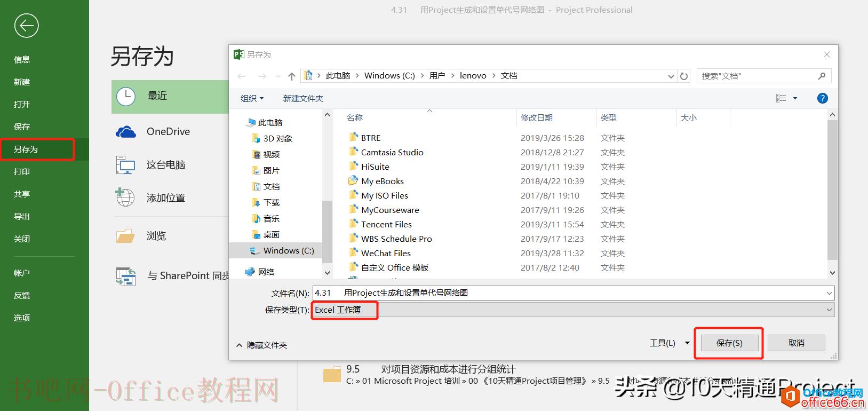Select Network in the navigation tree

point(260,272)
